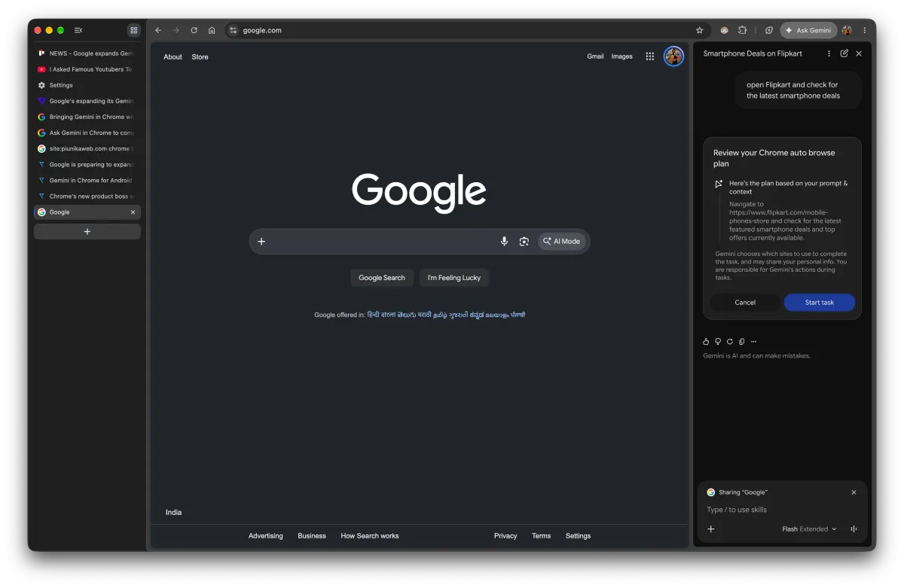Screen dimensions: 904x588
Task: Search by image with Lens icon
Action: [x=524, y=242]
